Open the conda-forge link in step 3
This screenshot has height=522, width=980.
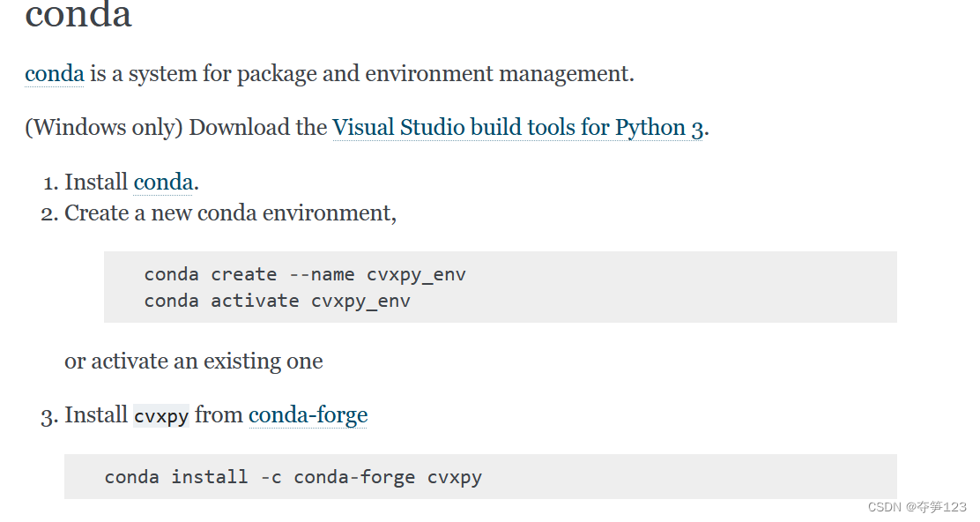tap(308, 415)
